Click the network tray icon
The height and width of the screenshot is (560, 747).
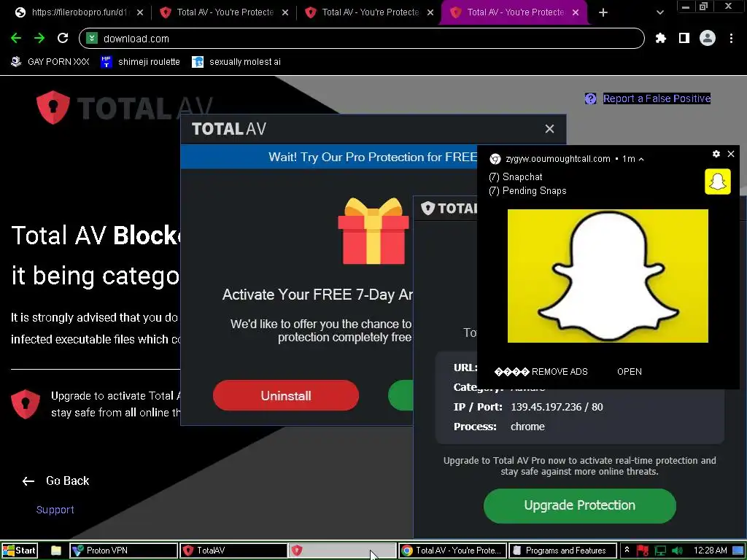pyautogui.click(x=660, y=551)
